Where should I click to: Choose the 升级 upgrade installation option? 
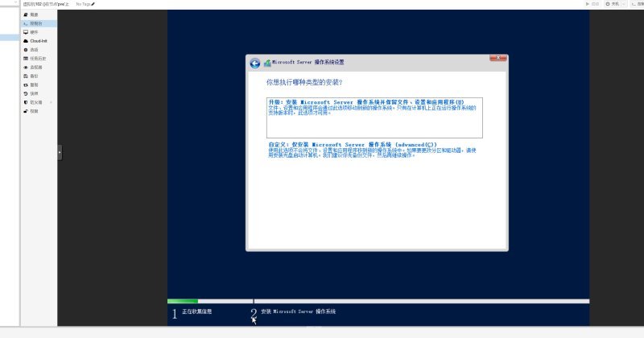pyautogui.click(x=374, y=117)
